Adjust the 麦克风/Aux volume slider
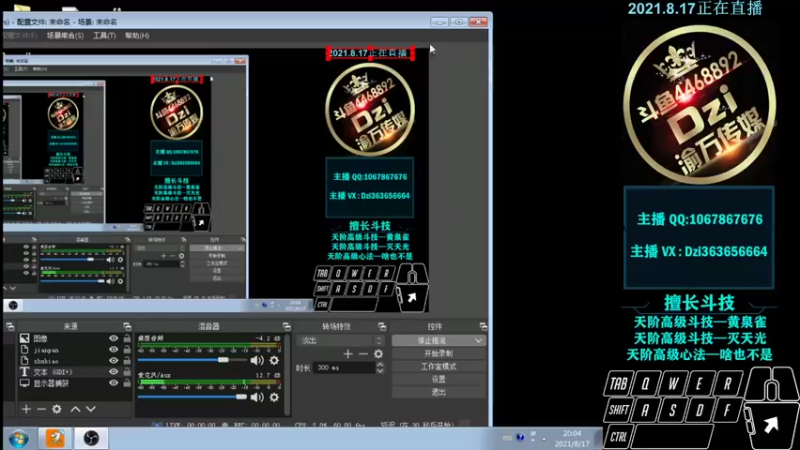 click(x=241, y=396)
